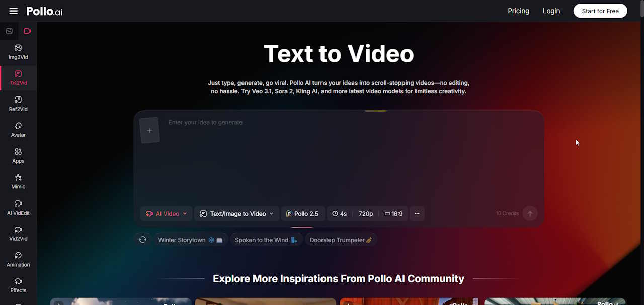Expand Text/Image to Video dropdown

click(x=237, y=214)
